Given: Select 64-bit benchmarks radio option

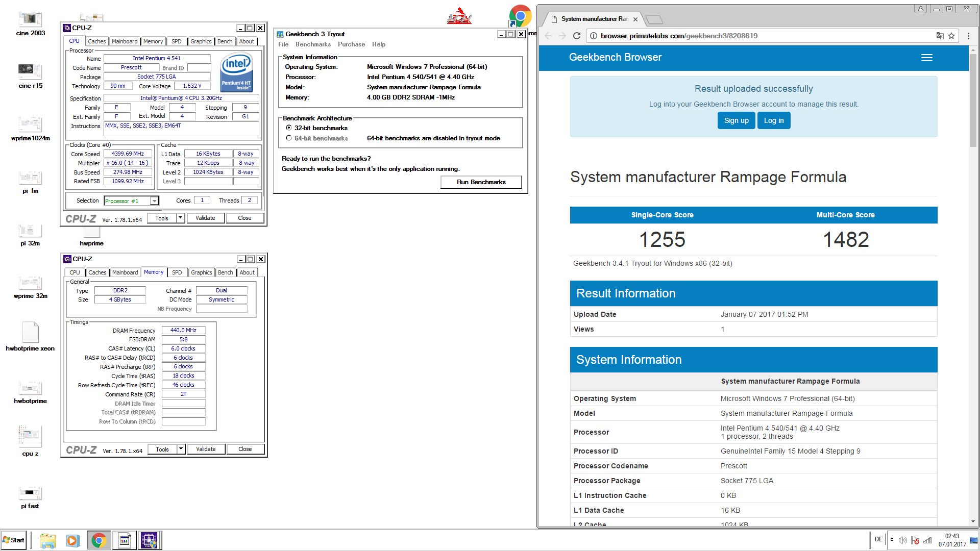Looking at the screenshot, I should [x=289, y=138].
